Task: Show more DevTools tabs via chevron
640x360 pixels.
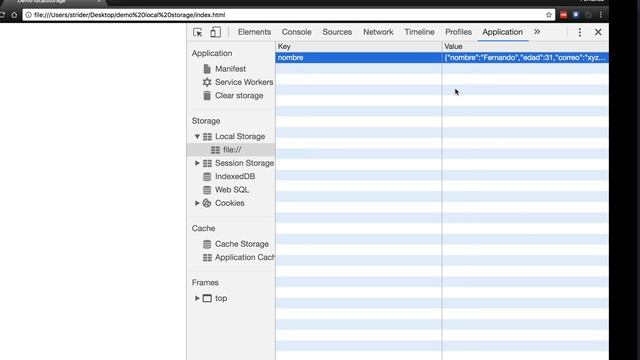Action: click(x=537, y=31)
